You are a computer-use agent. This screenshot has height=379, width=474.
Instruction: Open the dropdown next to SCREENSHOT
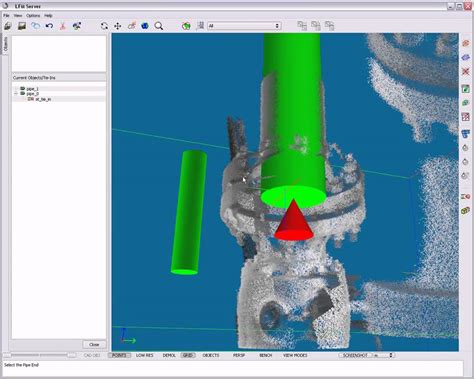pyautogui.click(x=383, y=355)
